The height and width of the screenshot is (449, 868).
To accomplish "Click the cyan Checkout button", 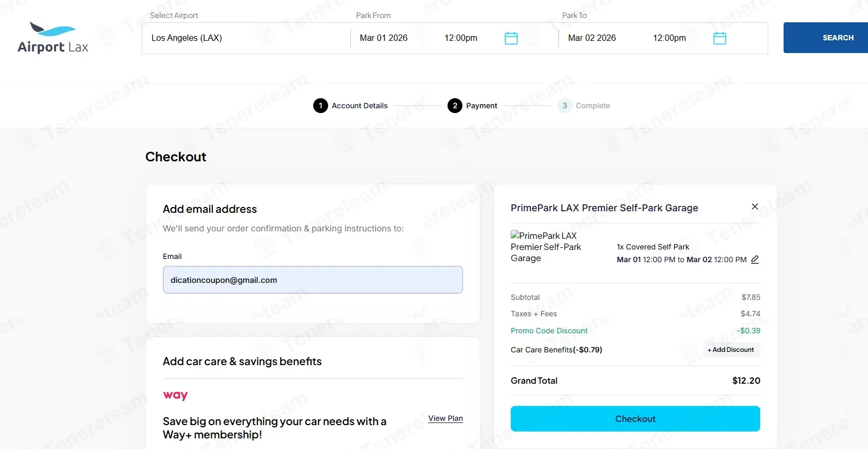I will 635,419.
